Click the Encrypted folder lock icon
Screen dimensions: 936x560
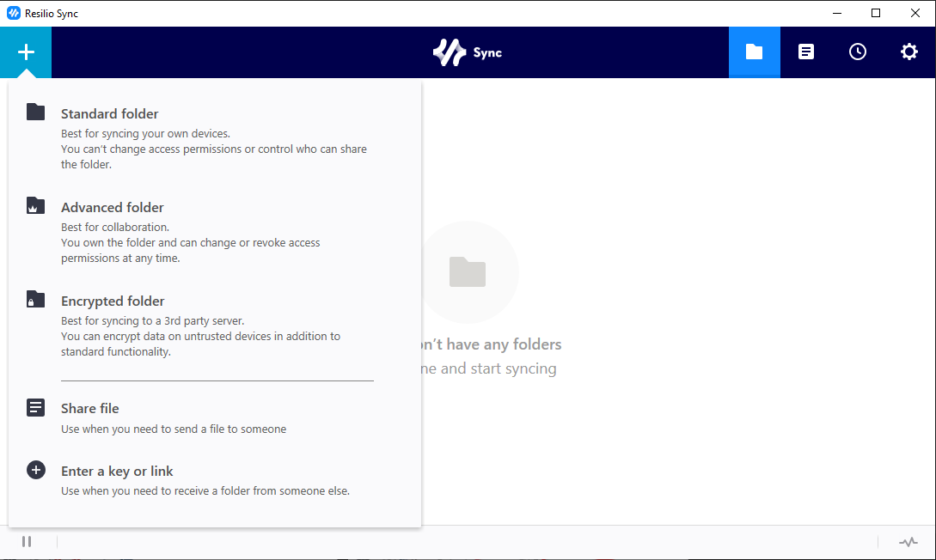click(x=35, y=299)
